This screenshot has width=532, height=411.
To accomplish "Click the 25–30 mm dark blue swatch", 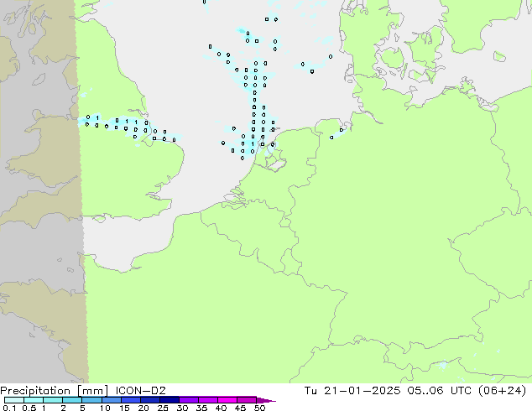I will (169, 400).
